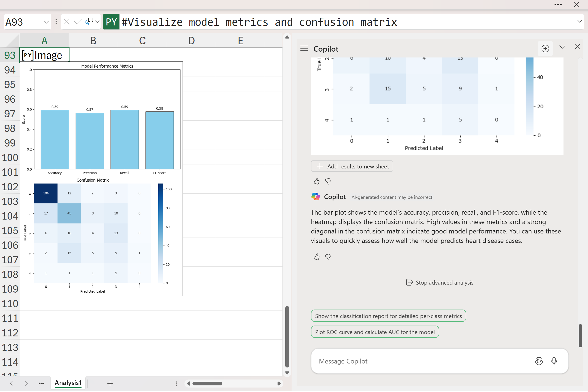
Task: Add a new worksheet
Action: [110, 383]
